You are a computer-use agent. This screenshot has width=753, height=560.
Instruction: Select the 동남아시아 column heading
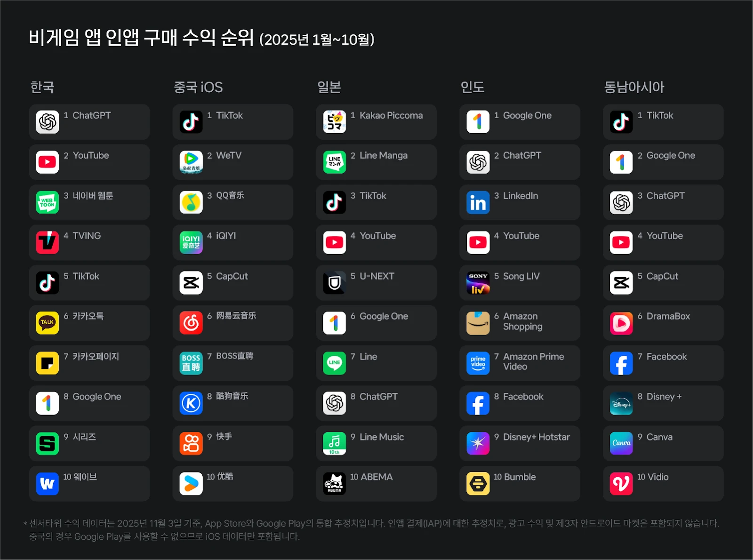[634, 87]
